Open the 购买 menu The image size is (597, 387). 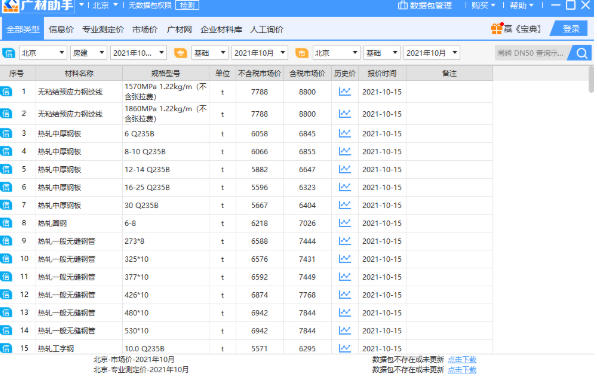click(x=483, y=5)
